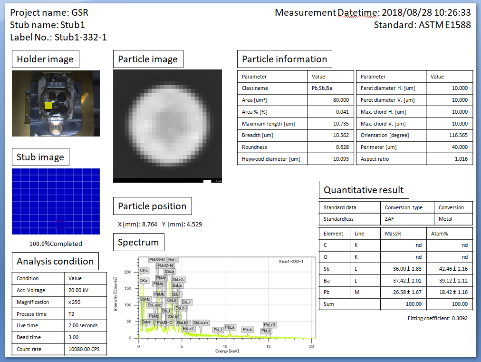The height and width of the screenshot is (362, 481).
Task: Click the Label No. Stub1-332-1 text
Action: coord(58,37)
